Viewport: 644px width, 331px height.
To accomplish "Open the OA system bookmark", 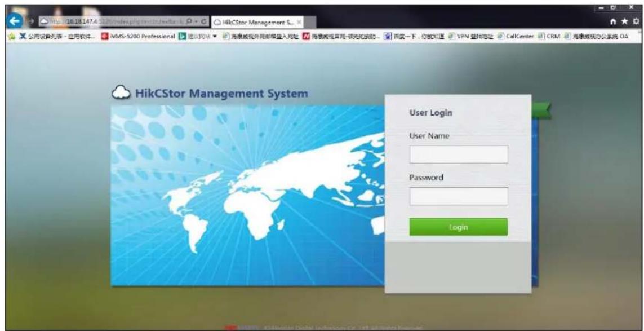I will click(597, 36).
